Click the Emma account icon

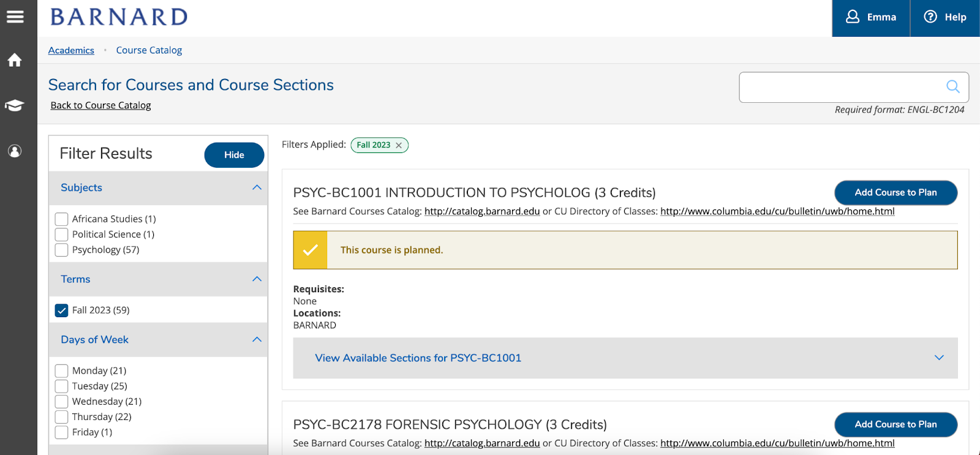(853, 17)
